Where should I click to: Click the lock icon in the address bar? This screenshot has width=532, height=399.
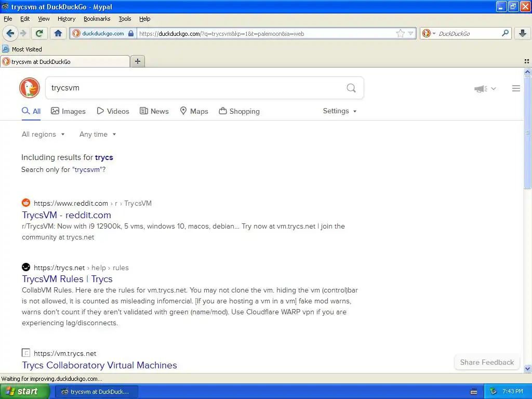131,33
